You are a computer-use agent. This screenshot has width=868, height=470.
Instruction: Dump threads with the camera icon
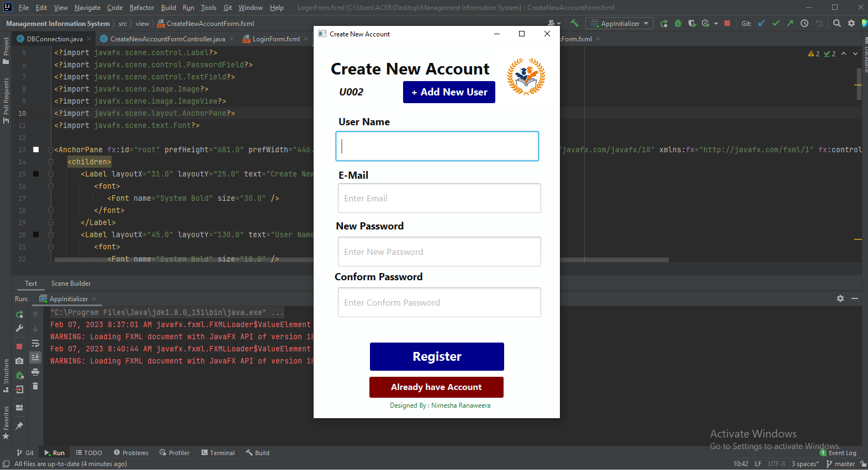[x=19, y=361]
